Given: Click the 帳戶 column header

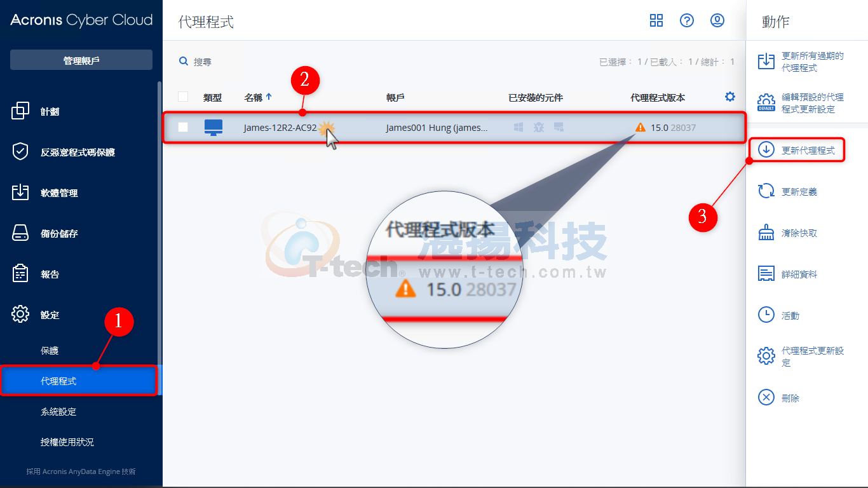Looking at the screenshot, I should (x=395, y=97).
